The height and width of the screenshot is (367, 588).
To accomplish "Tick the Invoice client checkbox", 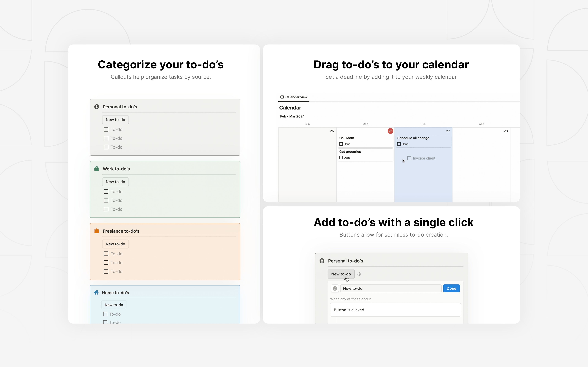I will pyautogui.click(x=409, y=158).
